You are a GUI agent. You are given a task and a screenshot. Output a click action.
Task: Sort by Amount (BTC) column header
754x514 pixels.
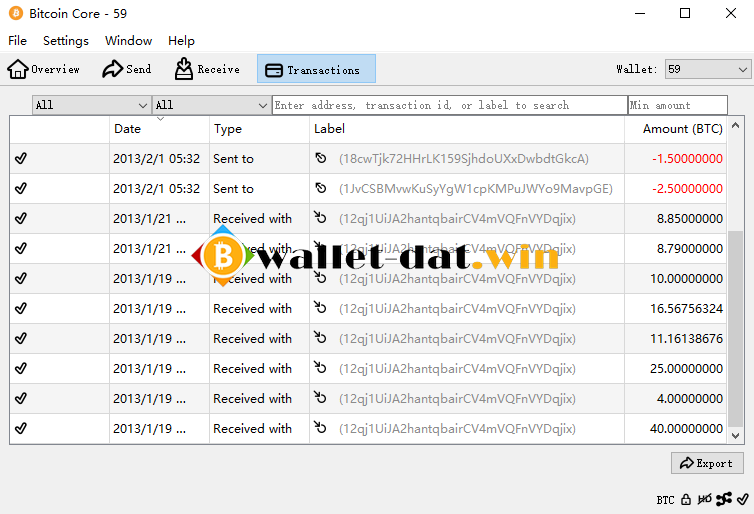point(676,129)
